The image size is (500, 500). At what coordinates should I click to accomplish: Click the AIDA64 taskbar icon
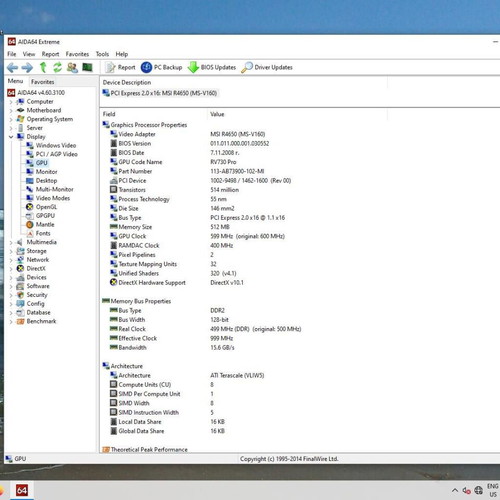coord(22,490)
